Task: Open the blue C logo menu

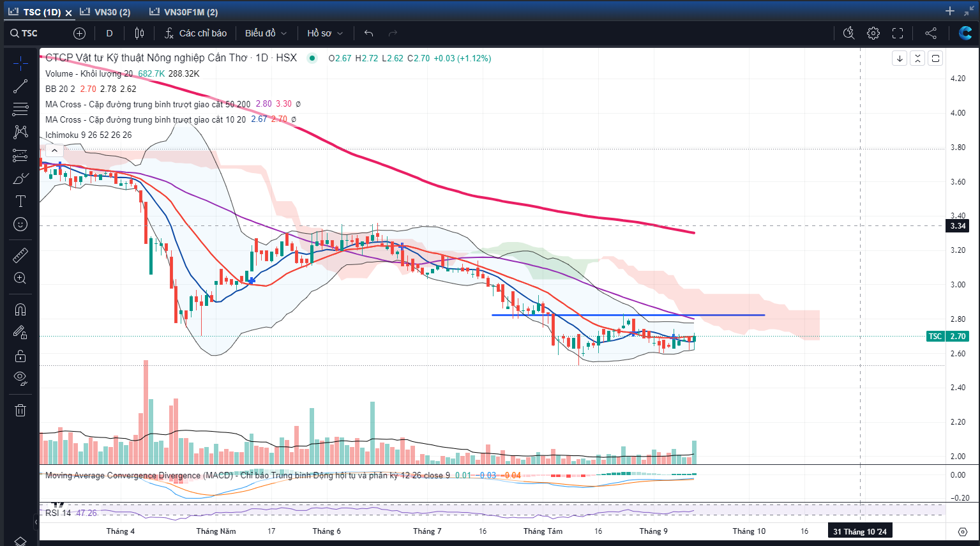Action: [965, 33]
